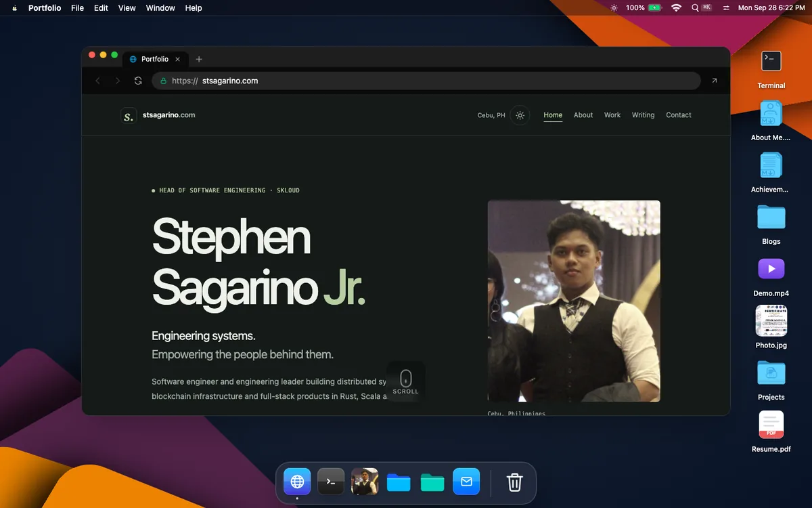Launch Terminal from the dock
Viewport: 812px width, 508px height.
[x=331, y=482]
